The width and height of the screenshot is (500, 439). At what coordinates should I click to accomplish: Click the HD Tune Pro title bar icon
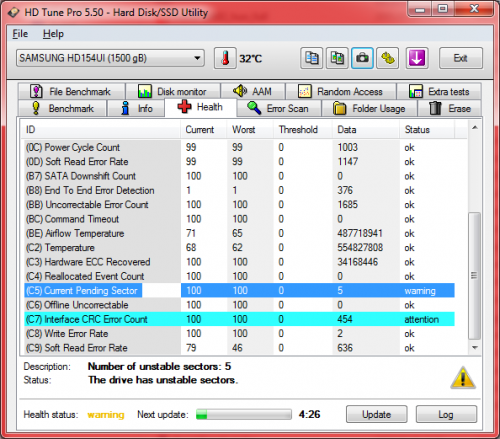14,13
